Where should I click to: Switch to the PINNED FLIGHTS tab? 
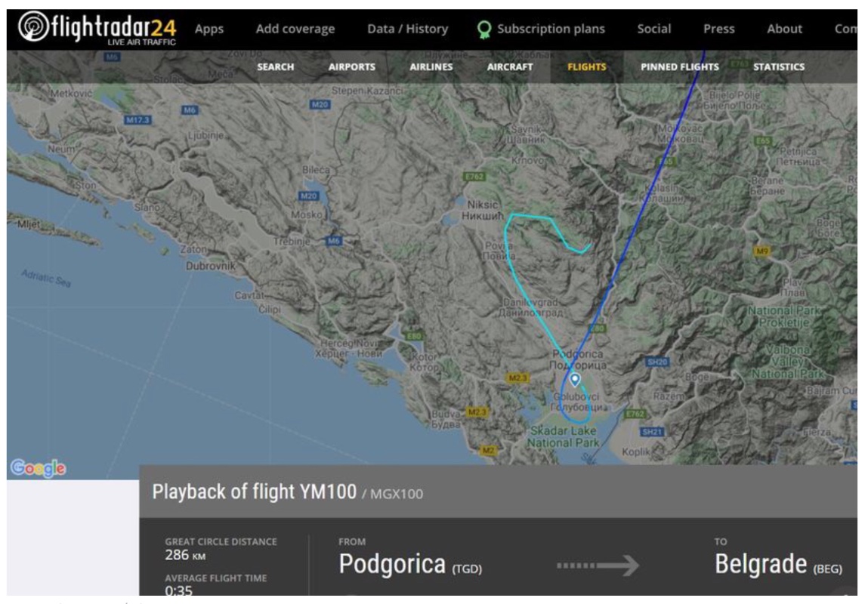pyautogui.click(x=680, y=66)
